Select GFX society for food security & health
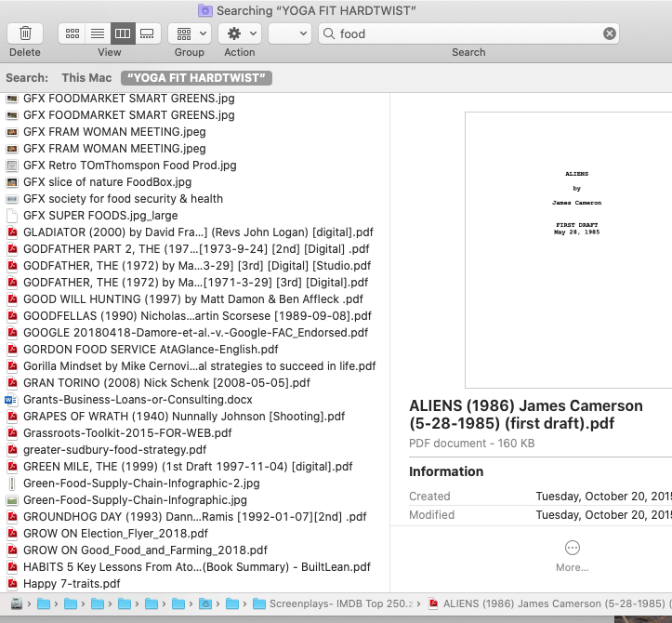Viewport: 672px width, 623px height. 123,198
